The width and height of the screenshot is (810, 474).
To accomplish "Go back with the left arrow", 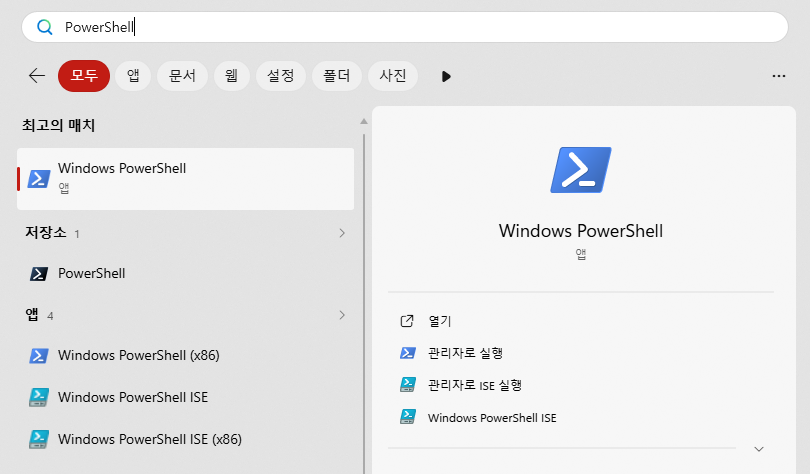I will point(37,76).
